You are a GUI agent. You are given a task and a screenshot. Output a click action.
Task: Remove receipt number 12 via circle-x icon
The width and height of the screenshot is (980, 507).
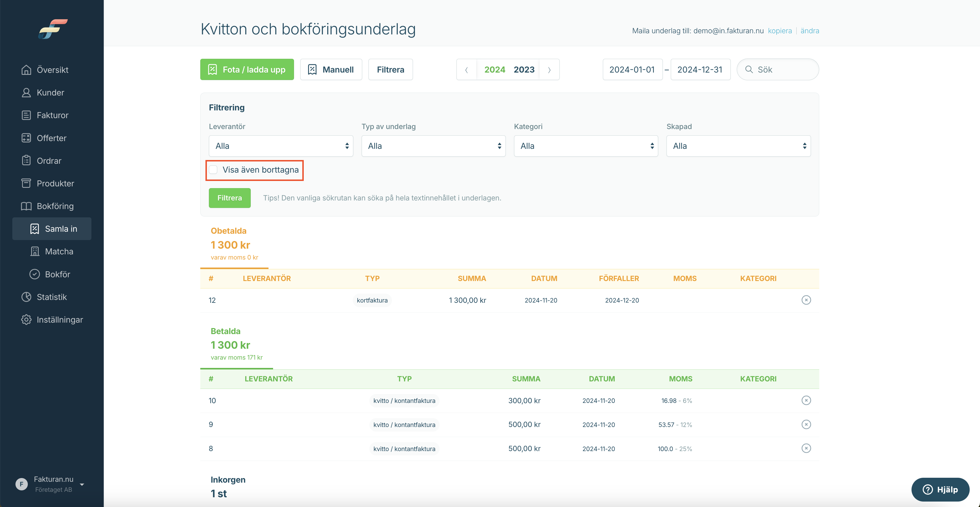(806, 300)
